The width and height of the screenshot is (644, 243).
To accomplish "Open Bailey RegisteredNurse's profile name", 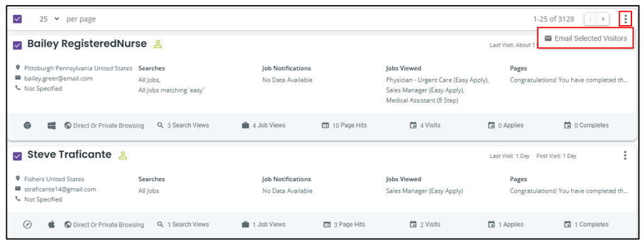I will [x=87, y=43].
